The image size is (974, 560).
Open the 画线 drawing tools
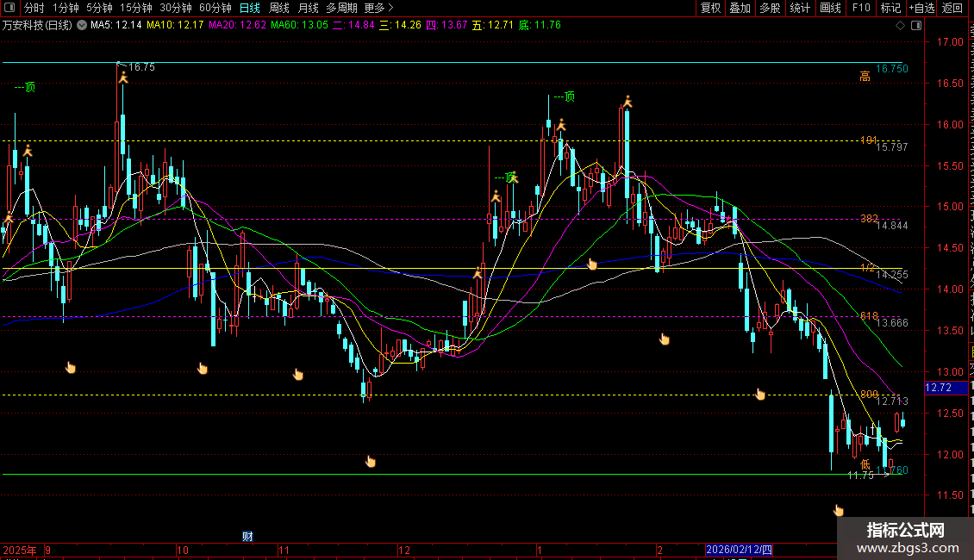(830, 8)
